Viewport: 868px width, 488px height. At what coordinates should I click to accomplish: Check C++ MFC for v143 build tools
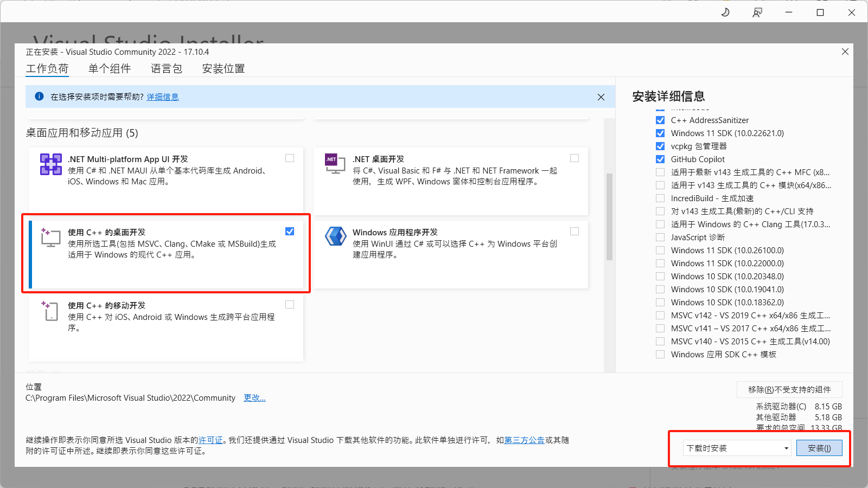(x=660, y=172)
